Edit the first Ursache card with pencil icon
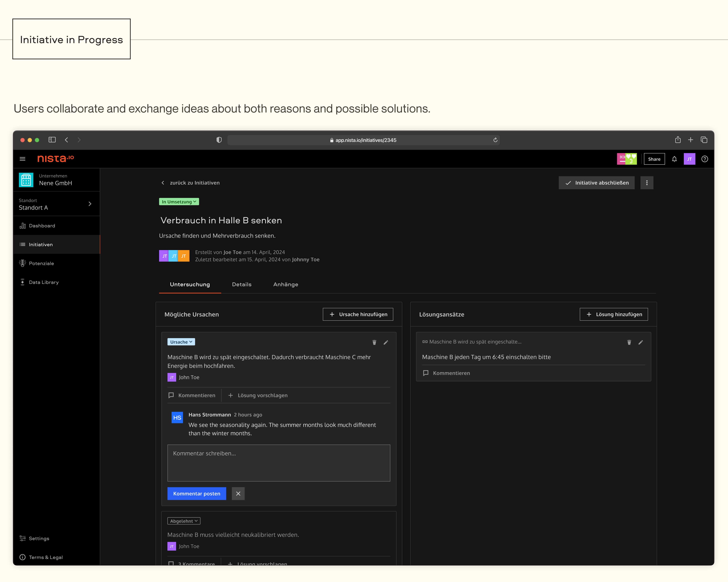Image resolution: width=728 pixels, height=582 pixels. tap(386, 342)
